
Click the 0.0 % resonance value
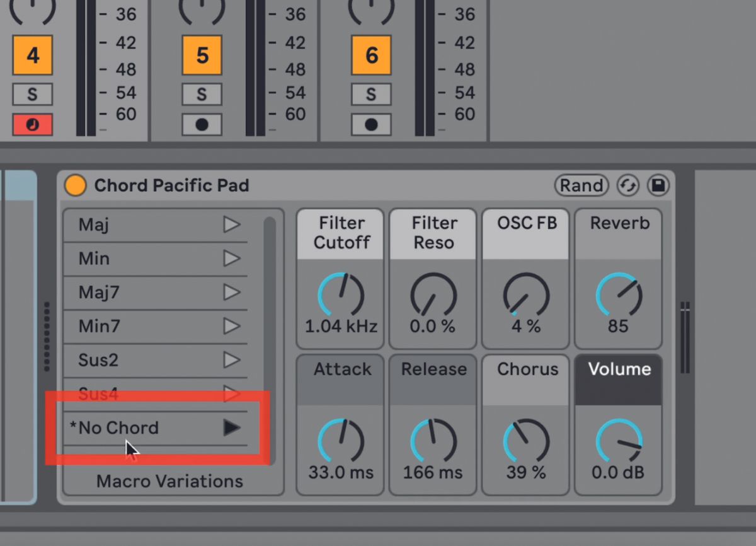click(x=433, y=327)
